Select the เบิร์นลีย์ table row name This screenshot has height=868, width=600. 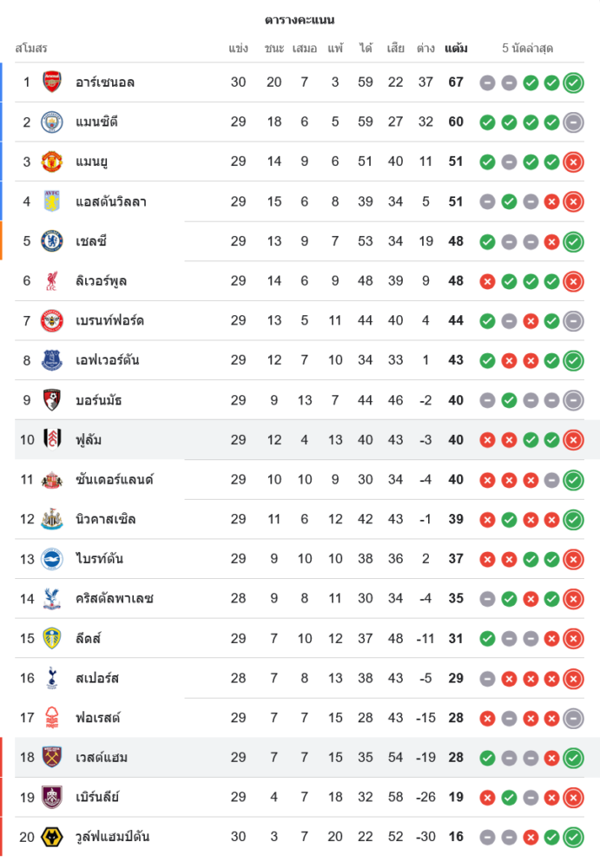[97, 797]
